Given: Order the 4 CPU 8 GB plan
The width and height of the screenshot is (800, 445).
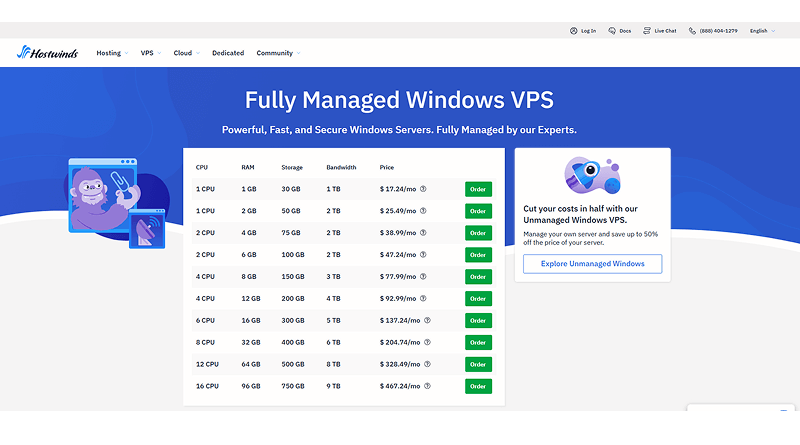Looking at the screenshot, I should 478,277.
